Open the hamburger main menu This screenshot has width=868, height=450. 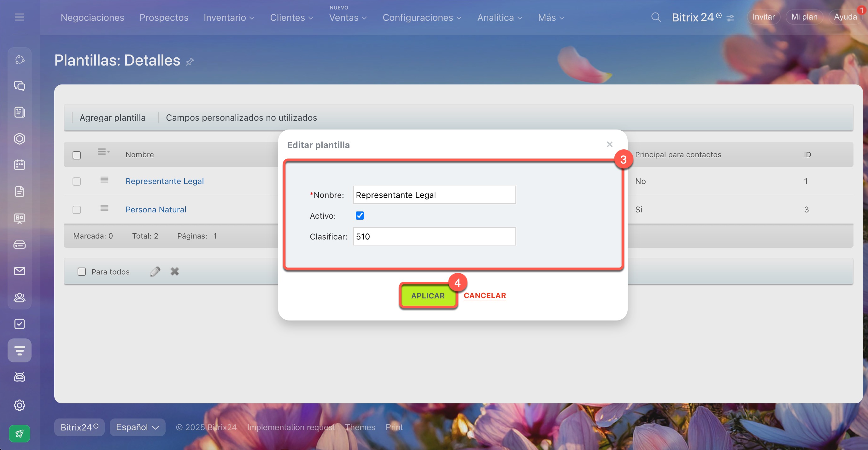[20, 17]
